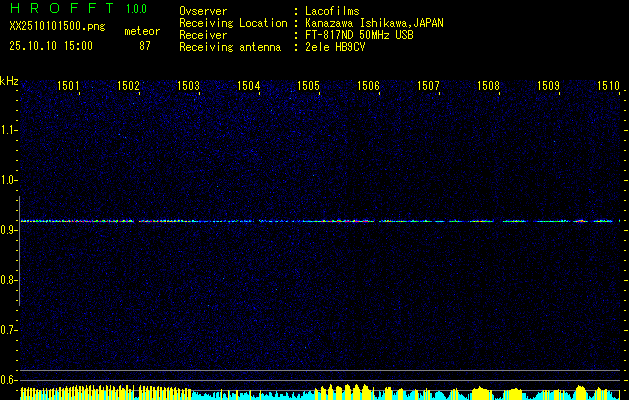Click the yellow amplitude bars at the bottom
629x400 pixels.
[100, 391]
